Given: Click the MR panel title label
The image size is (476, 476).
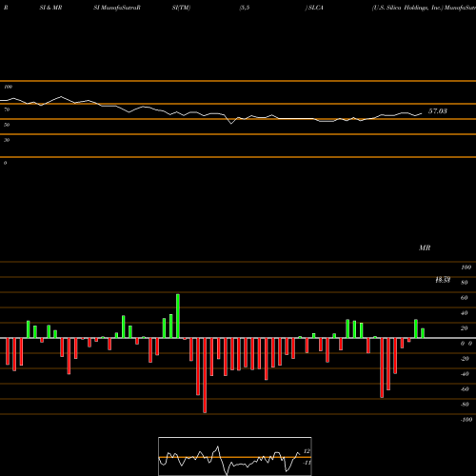Looking at the screenshot, I should click(425, 248).
